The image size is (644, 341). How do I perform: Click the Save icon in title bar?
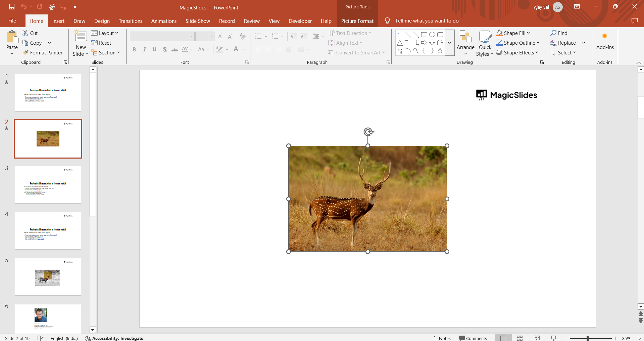pos(12,7)
